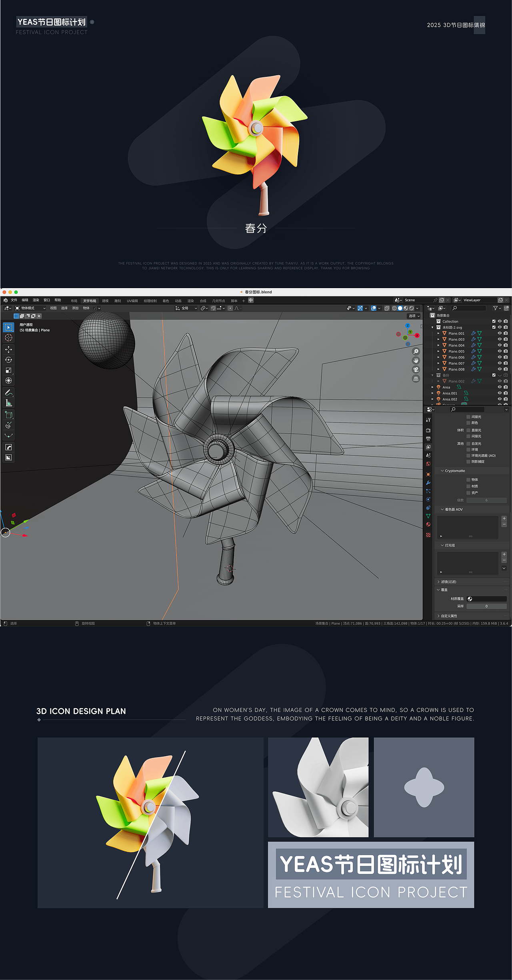
Task: Add a shader AOV with plus button
Action: tap(504, 518)
